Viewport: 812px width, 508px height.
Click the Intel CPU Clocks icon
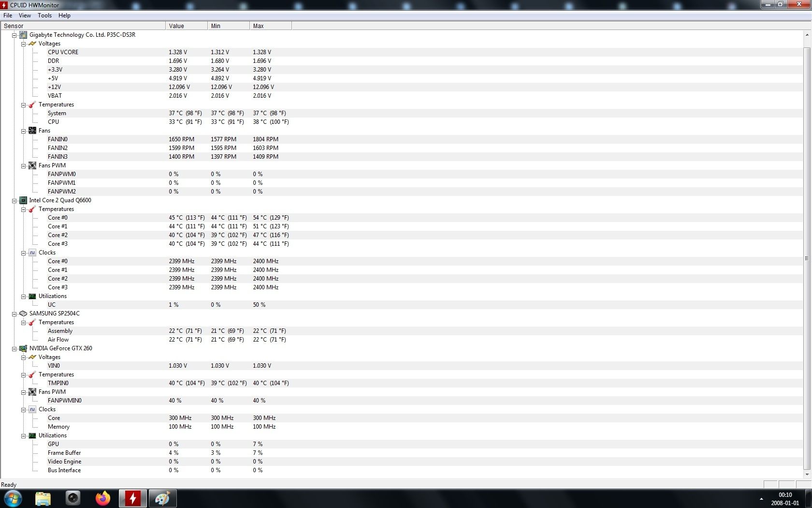coord(32,253)
